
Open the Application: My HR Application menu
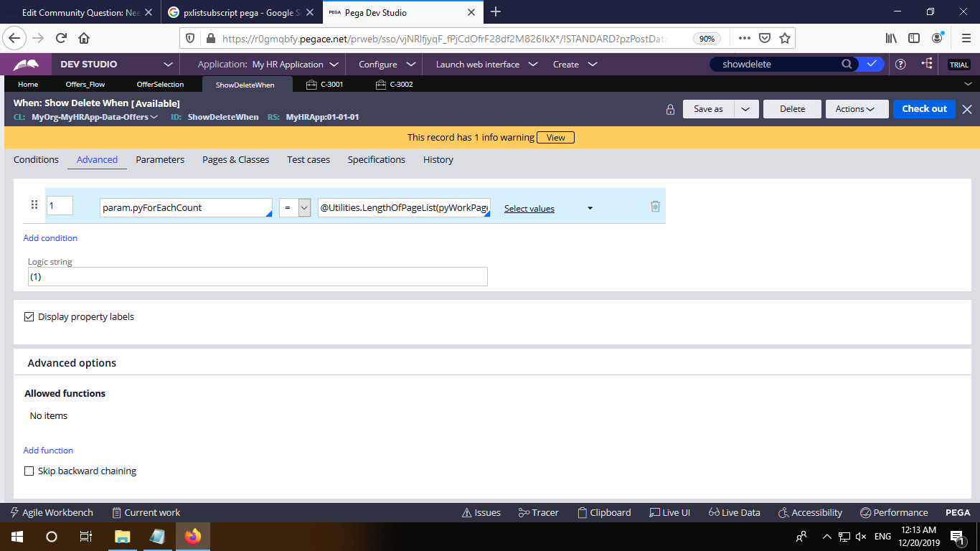(267, 65)
